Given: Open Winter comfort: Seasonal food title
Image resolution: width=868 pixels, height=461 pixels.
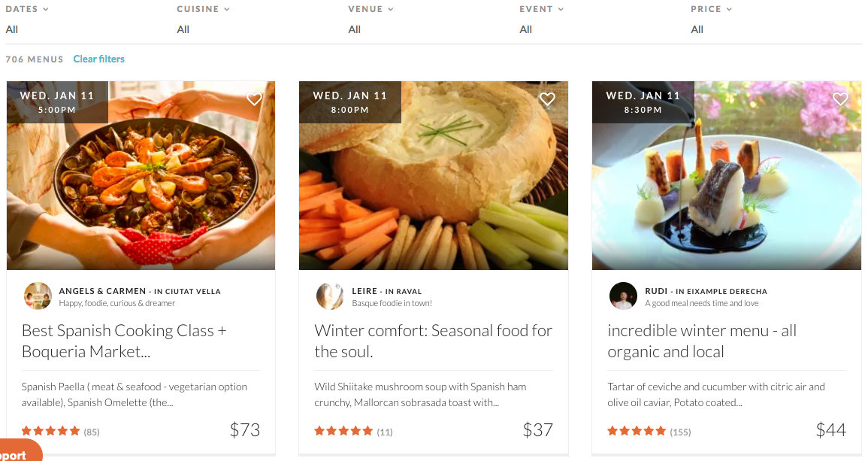Looking at the screenshot, I should tap(433, 341).
